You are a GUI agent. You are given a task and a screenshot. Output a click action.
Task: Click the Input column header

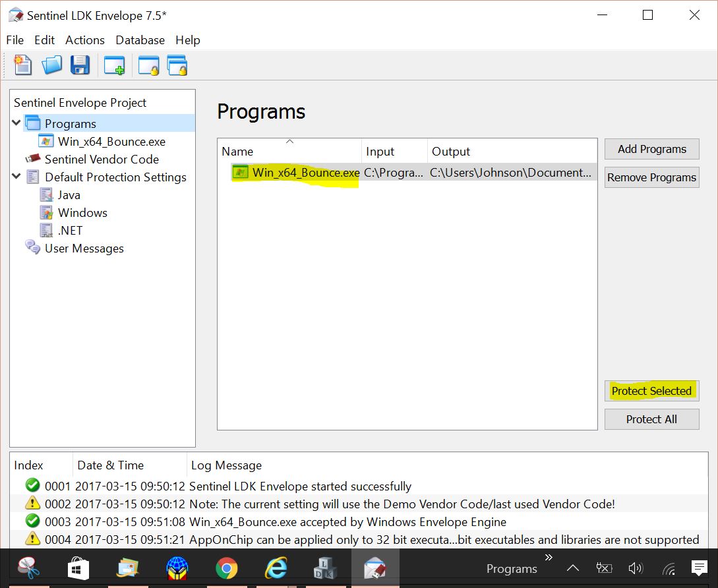[x=395, y=151]
